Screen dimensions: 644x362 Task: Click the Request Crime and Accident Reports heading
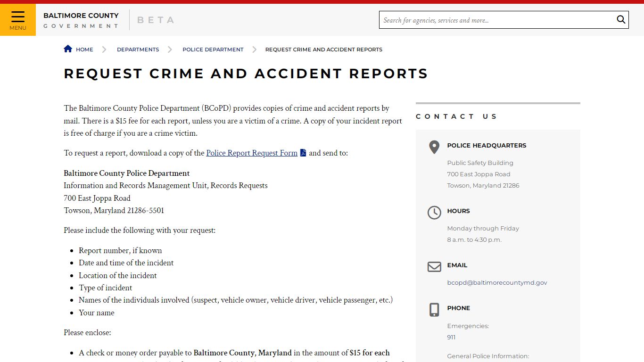(x=246, y=74)
